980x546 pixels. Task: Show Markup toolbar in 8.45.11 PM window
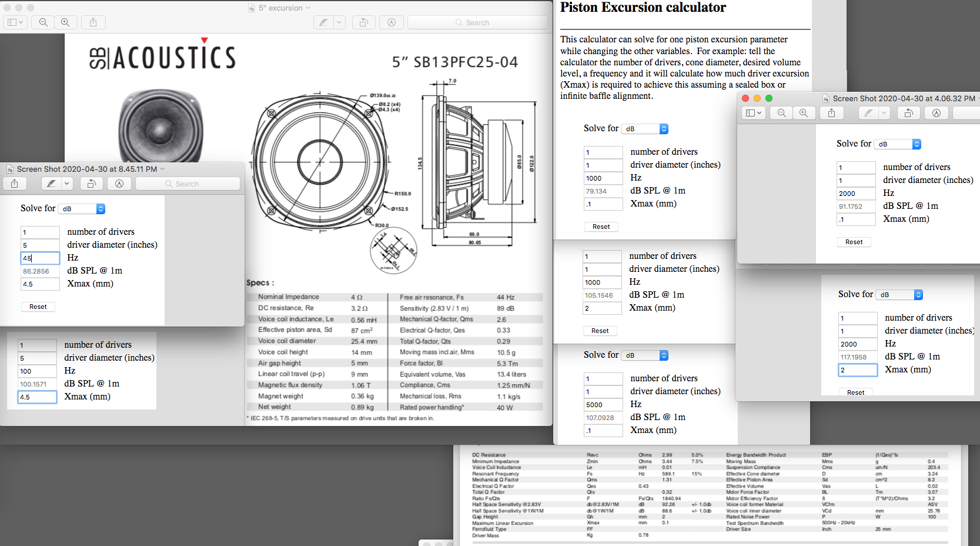(x=119, y=184)
